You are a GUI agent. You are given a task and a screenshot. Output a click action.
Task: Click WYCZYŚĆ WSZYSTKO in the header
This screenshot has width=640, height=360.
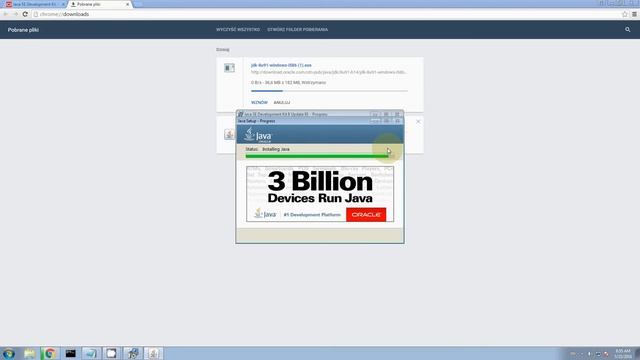coord(238,29)
